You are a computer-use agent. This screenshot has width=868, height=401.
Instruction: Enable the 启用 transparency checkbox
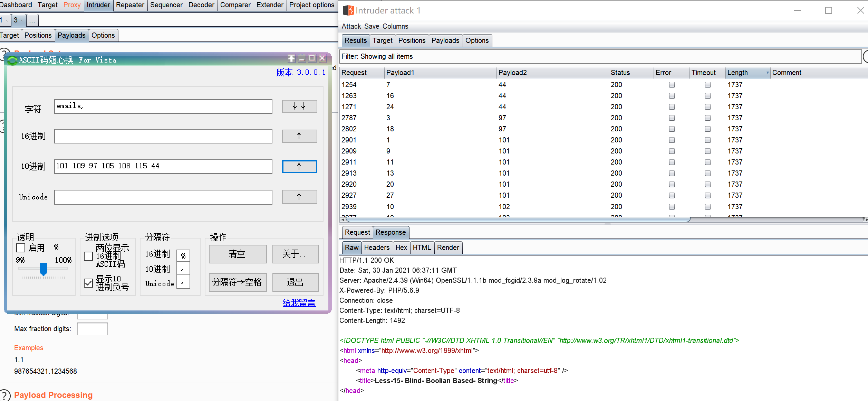pos(21,248)
